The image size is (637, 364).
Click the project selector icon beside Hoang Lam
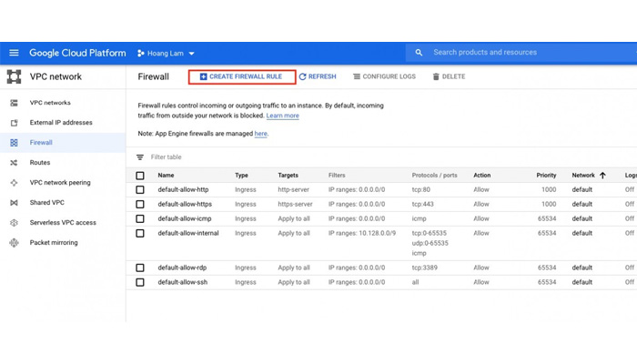140,53
